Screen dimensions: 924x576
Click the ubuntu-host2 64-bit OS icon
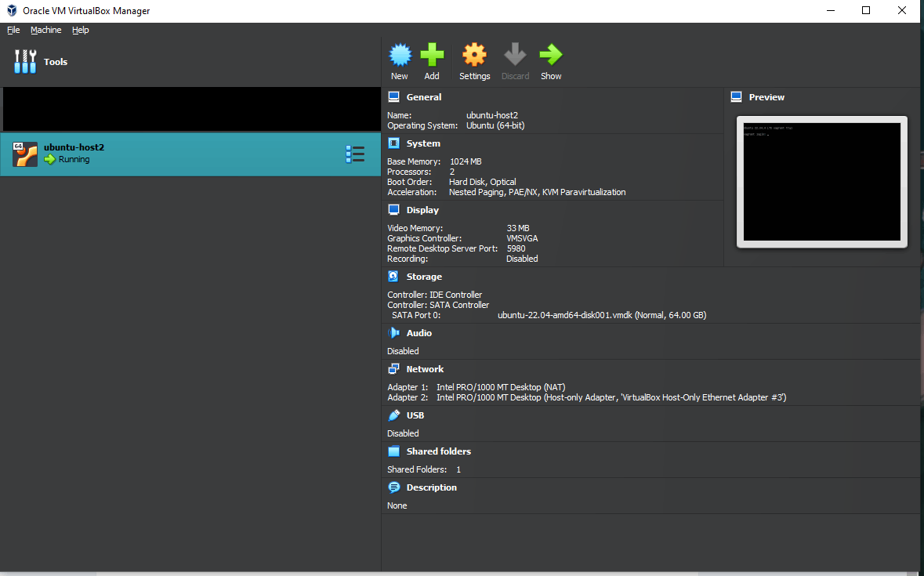pyautogui.click(x=25, y=154)
